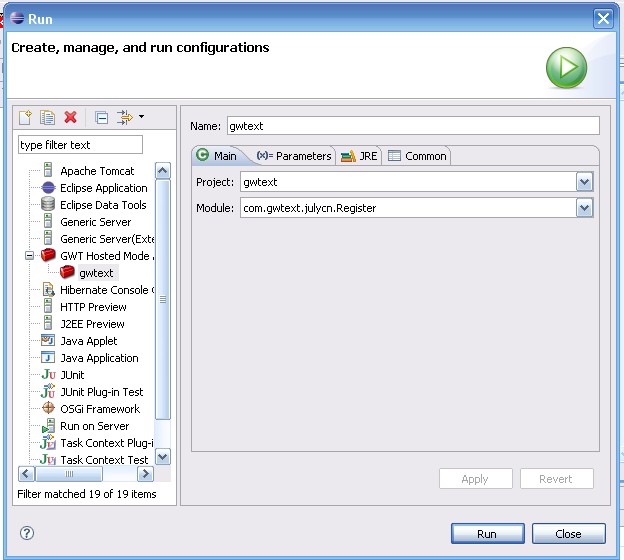This screenshot has width=624, height=560.
Task: Select the JUnit Plug-in Test icon
Action: tap(48, 391)
